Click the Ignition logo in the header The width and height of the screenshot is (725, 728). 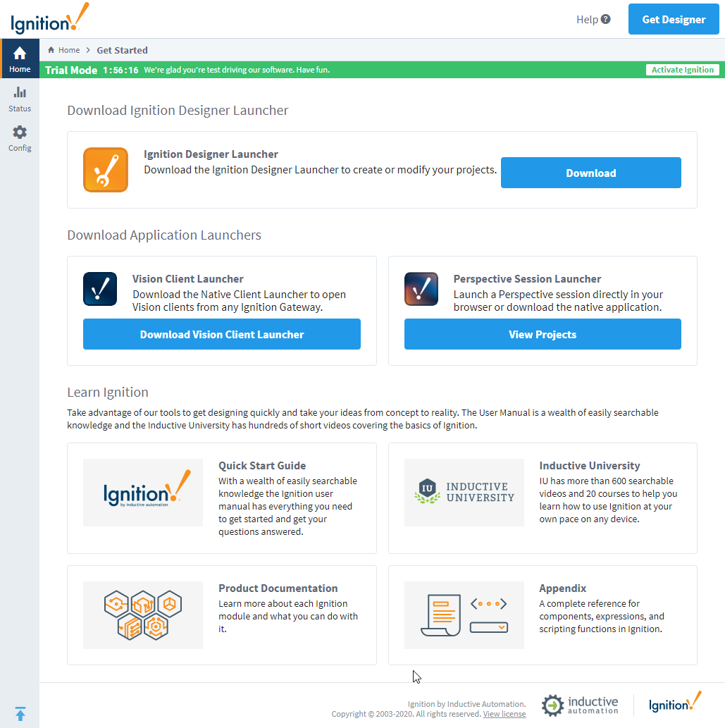49,18
